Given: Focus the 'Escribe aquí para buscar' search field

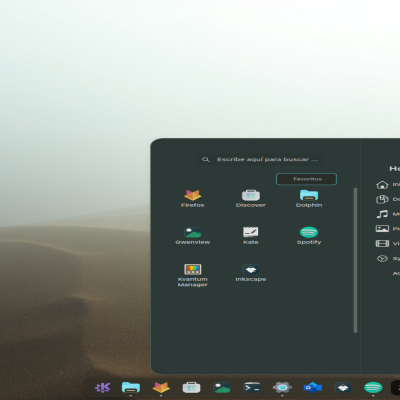Looking at the screenshot, I should coord(260,159).
